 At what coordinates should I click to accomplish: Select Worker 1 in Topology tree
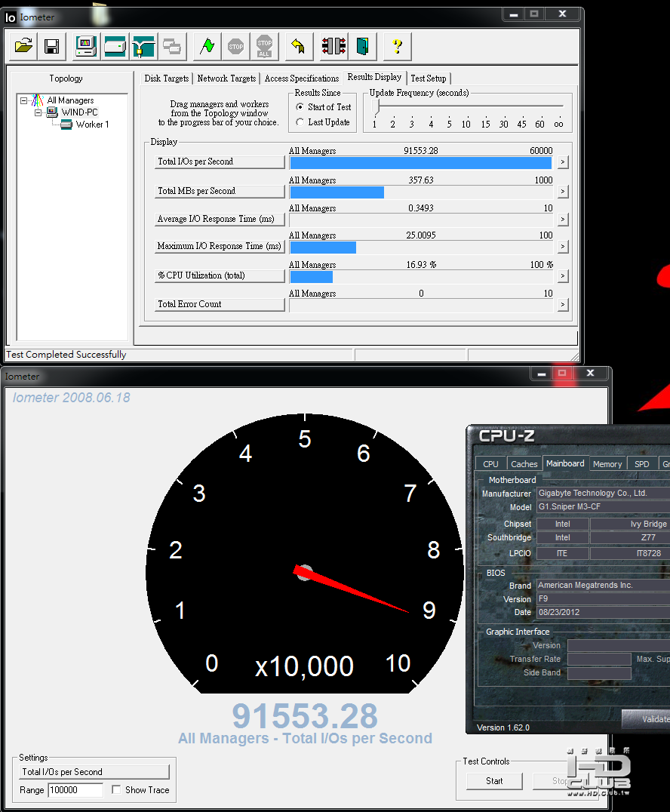[92, 125]
